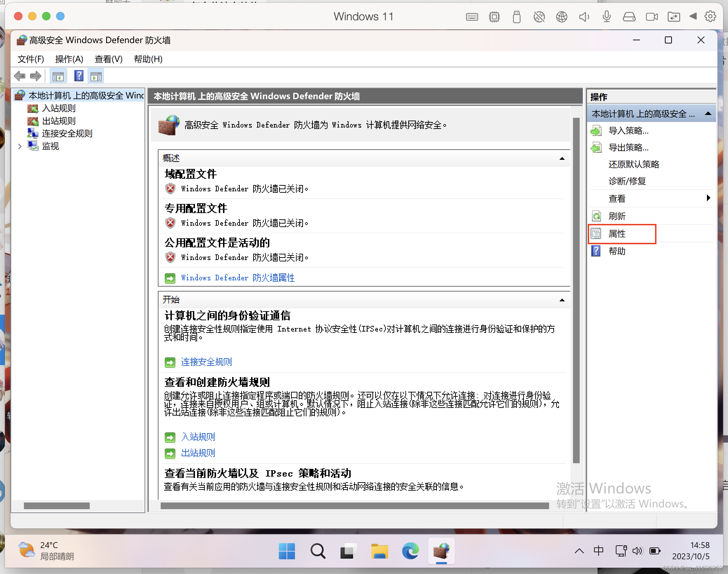Click 帮助 in the actions pane
Screen dimensions: 728x574
pyautogui.click(x=617, y=251)
